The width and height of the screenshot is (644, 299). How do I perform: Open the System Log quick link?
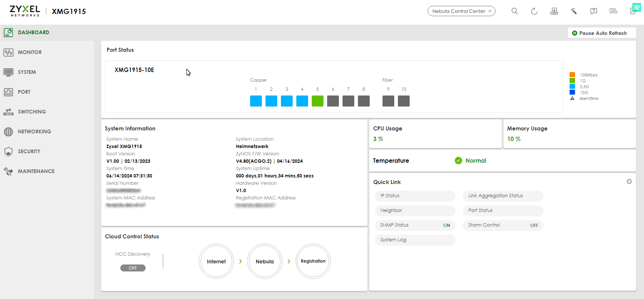click(x=415, y=240)
